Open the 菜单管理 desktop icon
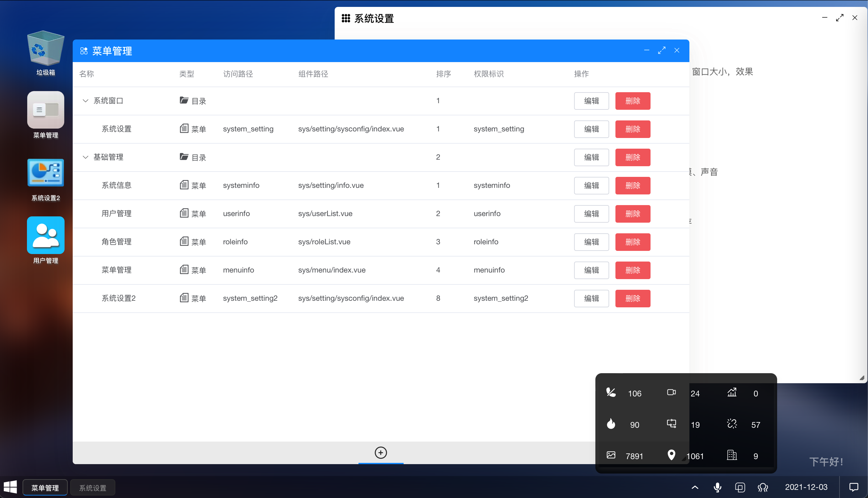This screenshot has width=868, height=498. (x=45, y=110)
